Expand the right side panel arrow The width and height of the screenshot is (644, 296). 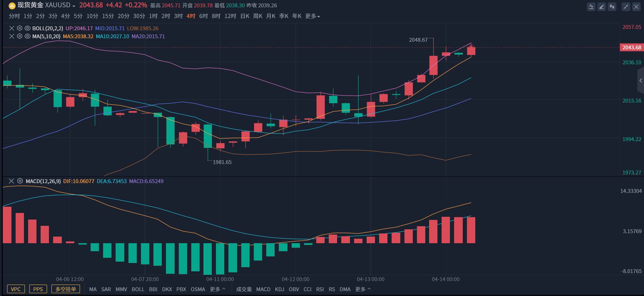[x=641, y=81]
